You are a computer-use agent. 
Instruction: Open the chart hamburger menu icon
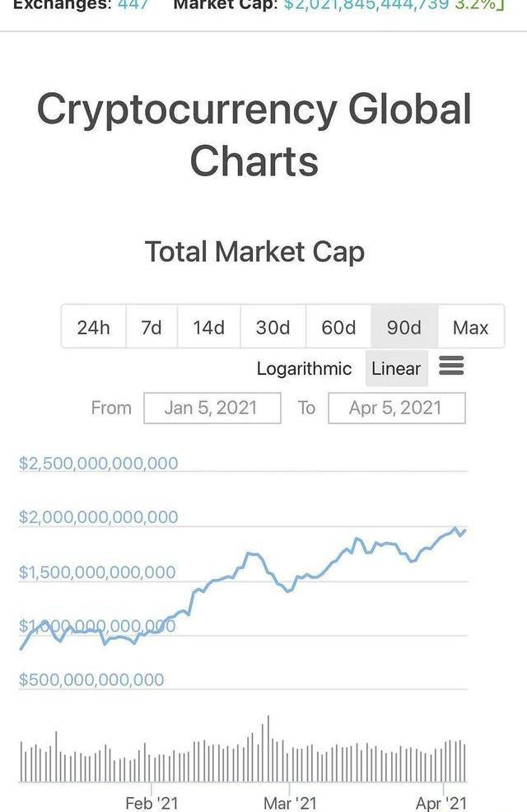[x=451, y=366]
